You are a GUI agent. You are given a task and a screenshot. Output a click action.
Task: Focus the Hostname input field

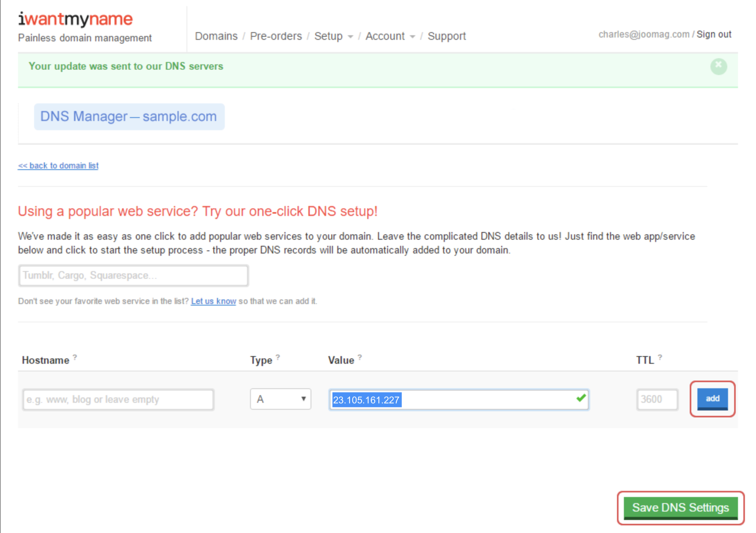pyautogui.click(x=118, y=399)
